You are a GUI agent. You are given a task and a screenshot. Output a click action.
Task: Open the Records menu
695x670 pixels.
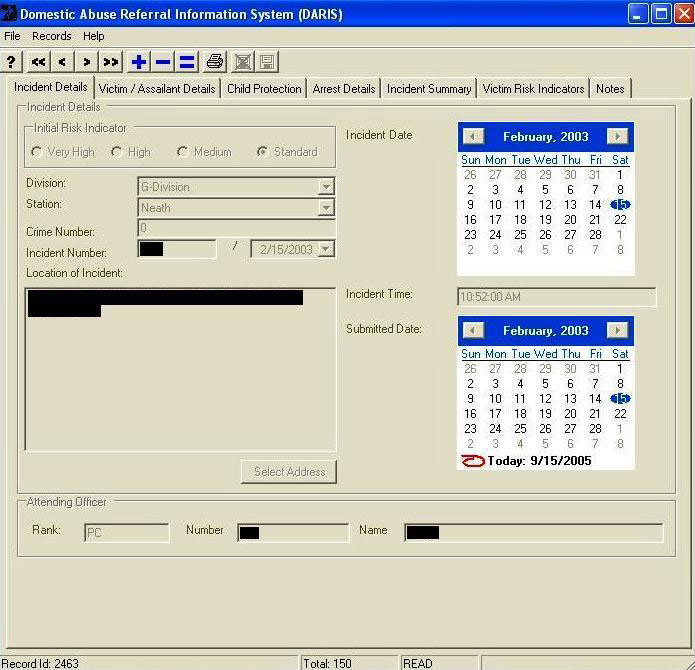pos(52,36)
